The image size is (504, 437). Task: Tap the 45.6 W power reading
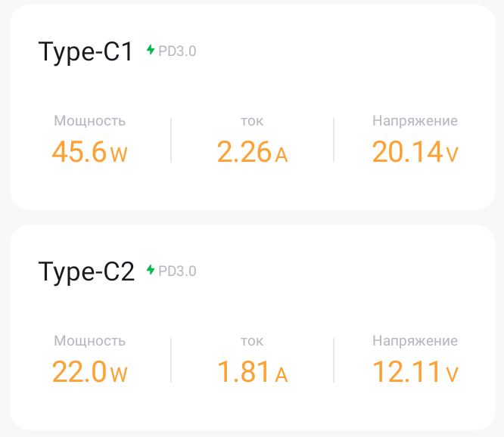tap(89, 153)
